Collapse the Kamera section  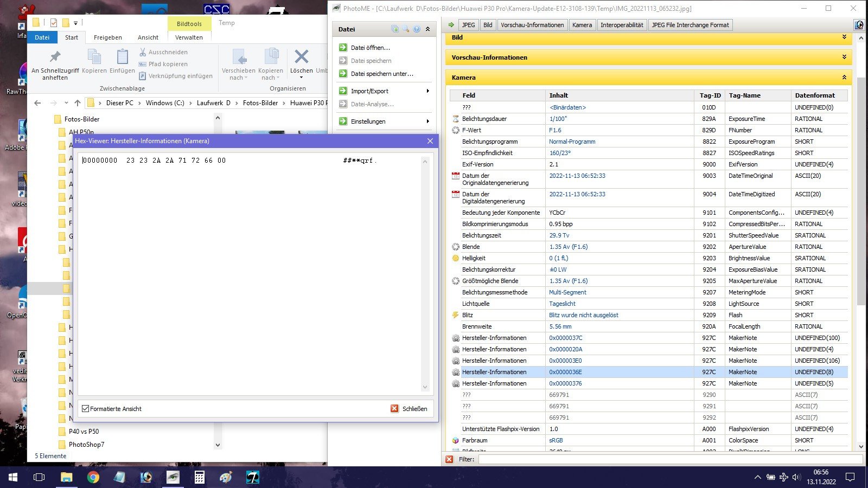(x=844, y=78)
